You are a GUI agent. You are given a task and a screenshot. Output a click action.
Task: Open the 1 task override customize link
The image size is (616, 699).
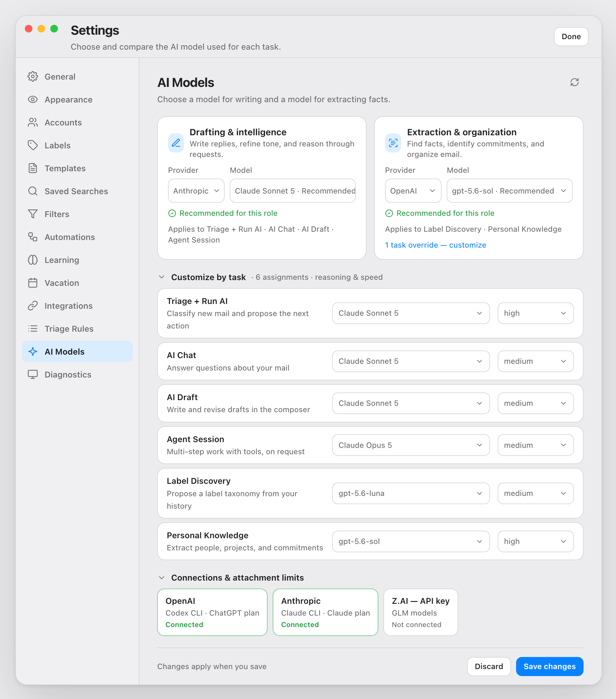(436, 245)
